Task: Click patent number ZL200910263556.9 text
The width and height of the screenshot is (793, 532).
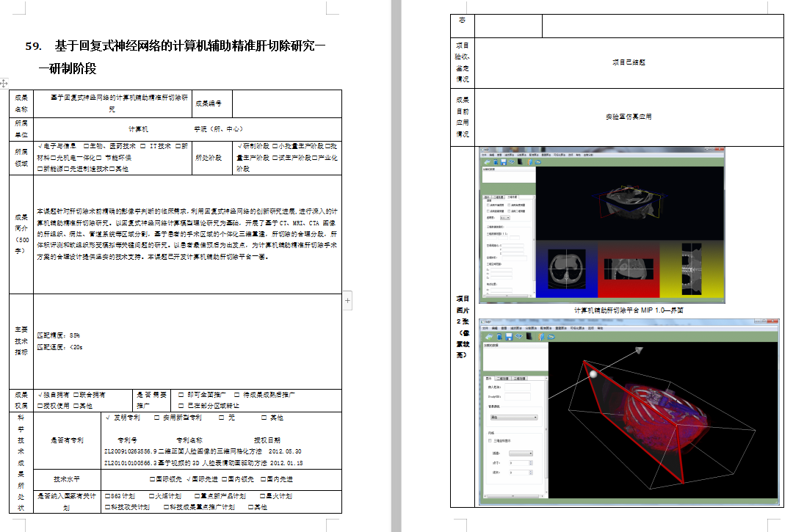Action: (137, 451)
